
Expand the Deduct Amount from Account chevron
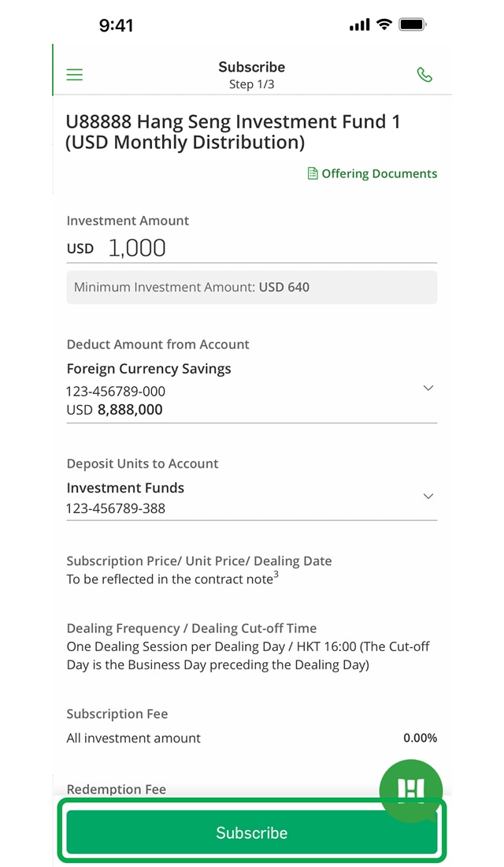pos(428,388)
